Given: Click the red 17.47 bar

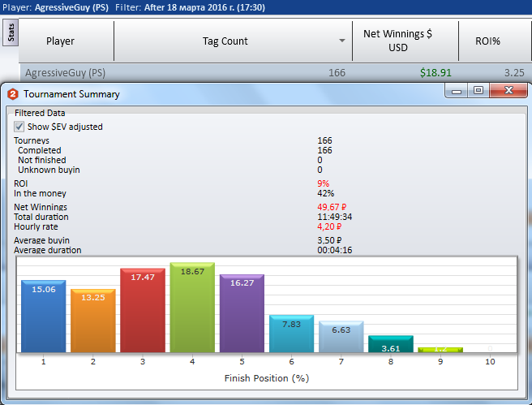Looking at the screenshot, I should [x=143, y=311].
